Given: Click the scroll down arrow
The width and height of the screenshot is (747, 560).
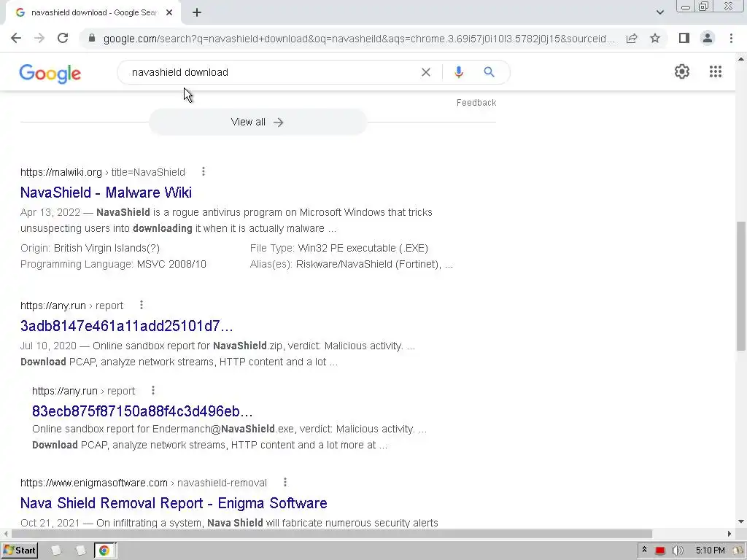Looking at the screenshot, I should [x=741, y=522].
